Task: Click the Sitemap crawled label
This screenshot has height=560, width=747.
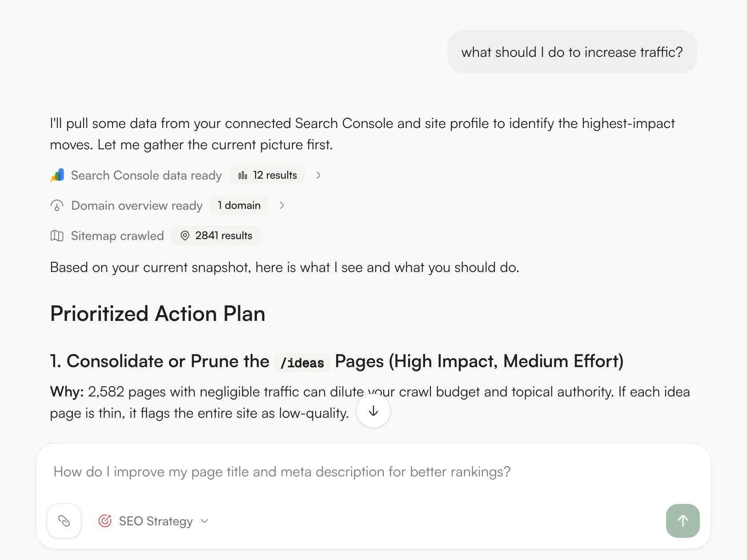Action: pyautogui.click(x=117, y=236)
